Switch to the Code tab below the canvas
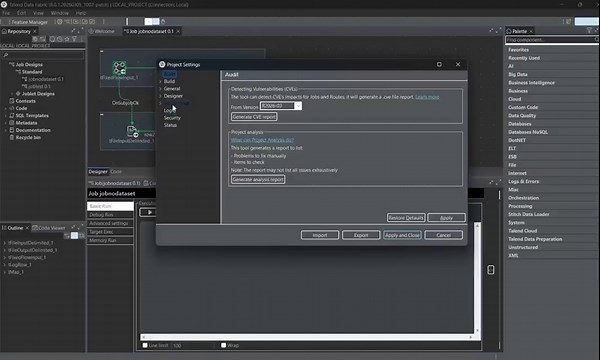 [x=116, y=172]
